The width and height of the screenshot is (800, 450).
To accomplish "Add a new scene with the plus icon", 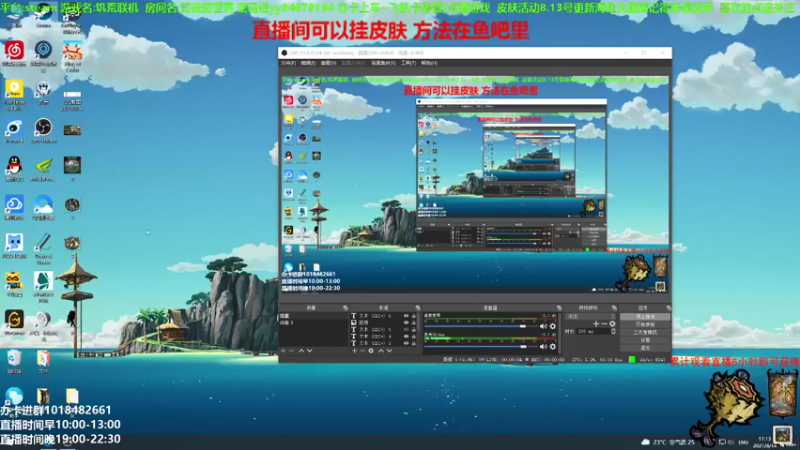I will pos(283,351).
